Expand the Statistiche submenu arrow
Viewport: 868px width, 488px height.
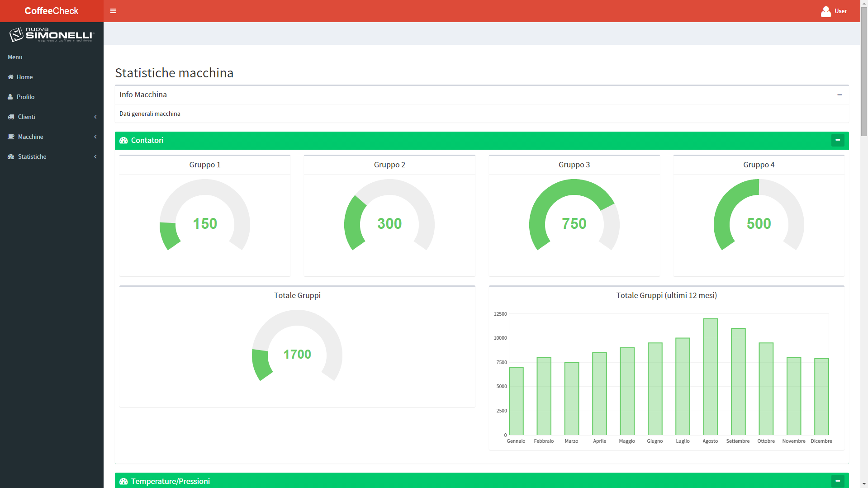point(95,157)
